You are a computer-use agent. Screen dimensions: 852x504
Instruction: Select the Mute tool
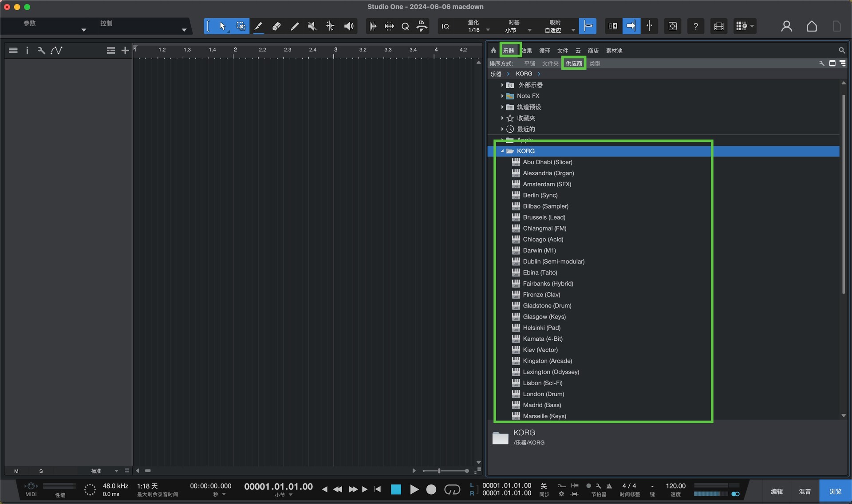point(312,26)
